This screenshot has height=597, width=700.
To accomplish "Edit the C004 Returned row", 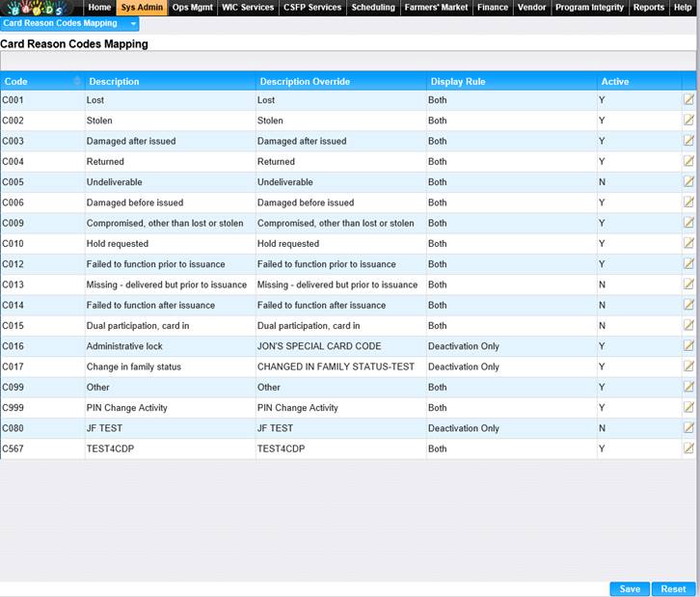I will (688, 161).
